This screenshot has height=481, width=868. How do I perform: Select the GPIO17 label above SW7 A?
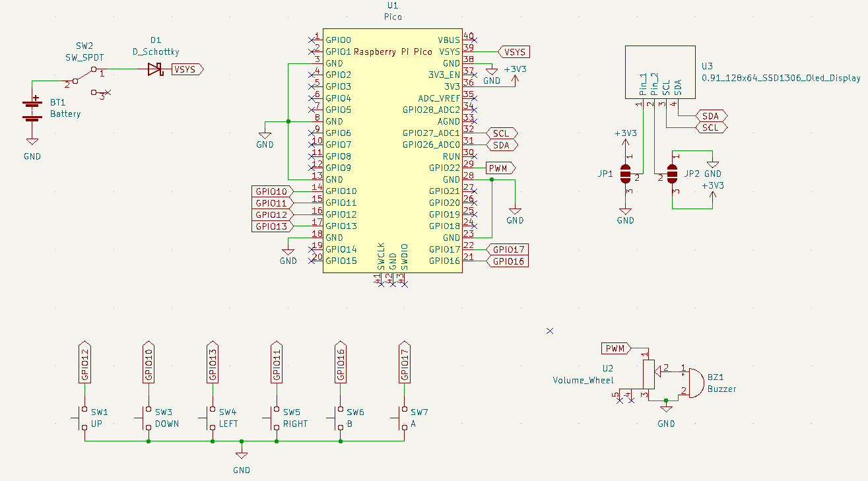(405, 362)
